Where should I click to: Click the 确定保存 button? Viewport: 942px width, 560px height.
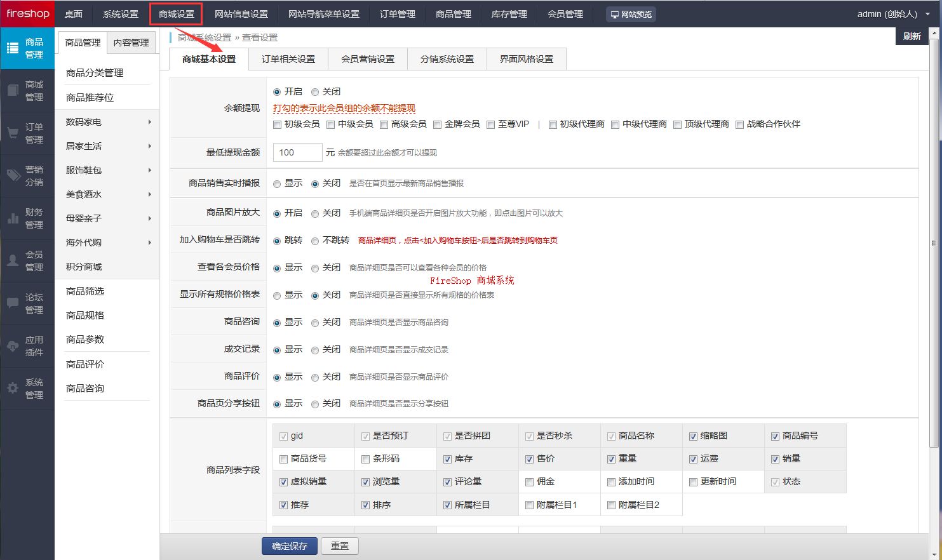(x=290, y=546)
